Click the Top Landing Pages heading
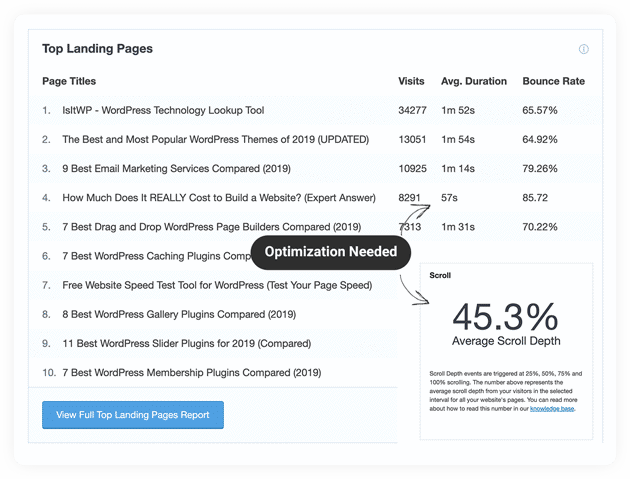This screenshot has height=479, width=630. (97, 48)
